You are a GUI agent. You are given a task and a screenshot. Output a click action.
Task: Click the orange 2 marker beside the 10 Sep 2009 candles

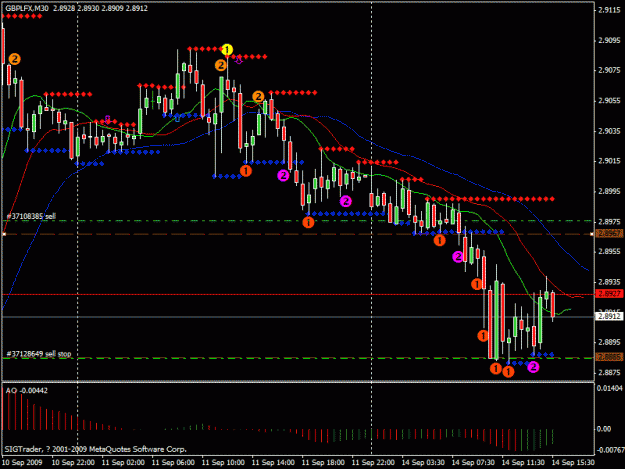14,59
